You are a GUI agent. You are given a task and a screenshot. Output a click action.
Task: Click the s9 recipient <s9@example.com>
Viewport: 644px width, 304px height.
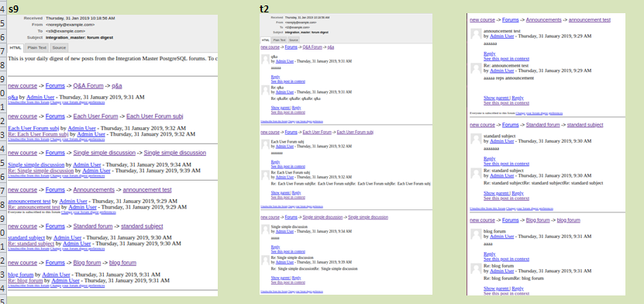click(66, 31)
